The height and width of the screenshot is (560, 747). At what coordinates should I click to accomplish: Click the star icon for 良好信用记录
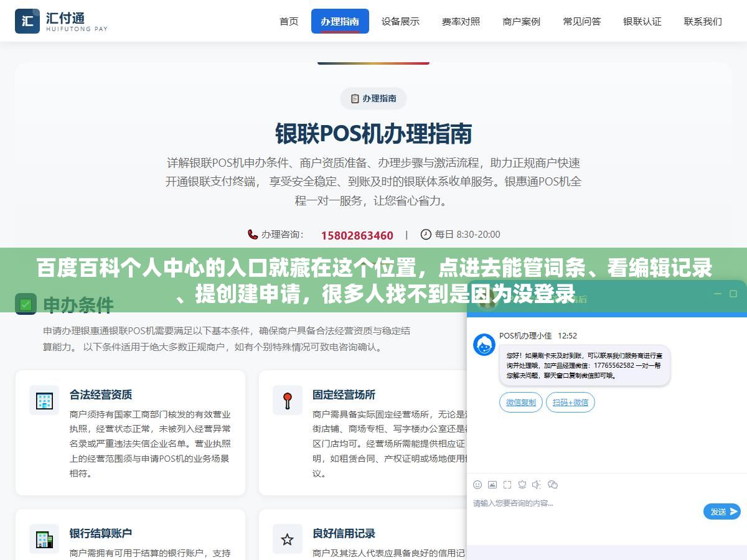click(x=287, y=539)
